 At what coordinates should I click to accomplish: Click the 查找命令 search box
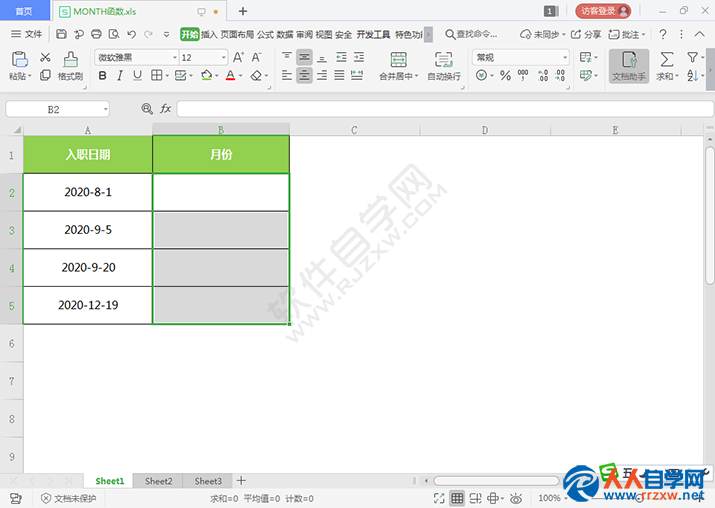click(x=471, y=34)
